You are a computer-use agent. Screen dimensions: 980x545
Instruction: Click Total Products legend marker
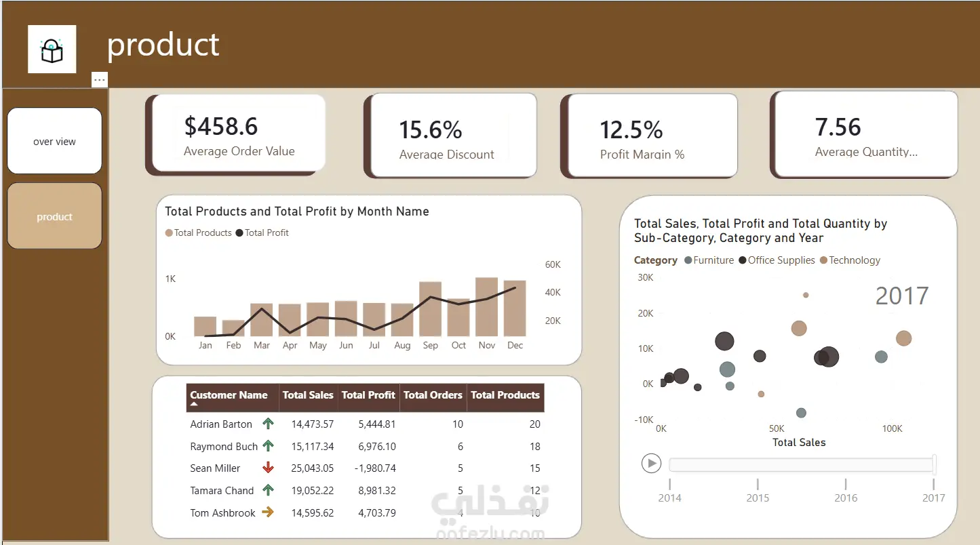pyautogui.click(x=169, y=233)
